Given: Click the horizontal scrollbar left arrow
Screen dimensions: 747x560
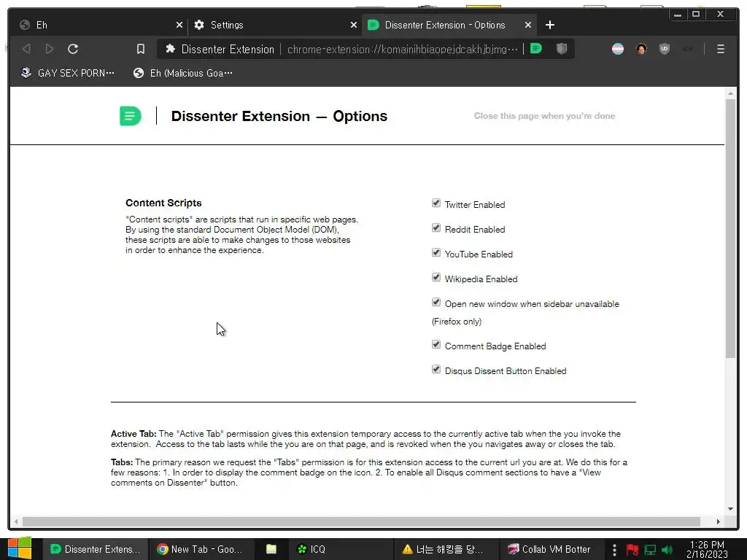Looking at the screenshot, I should [16, 522].
